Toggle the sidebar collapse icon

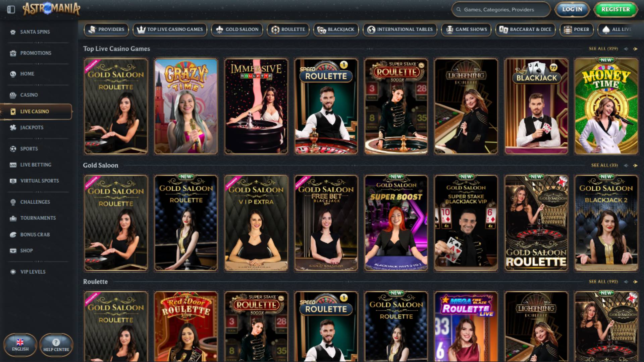[11, 10]
